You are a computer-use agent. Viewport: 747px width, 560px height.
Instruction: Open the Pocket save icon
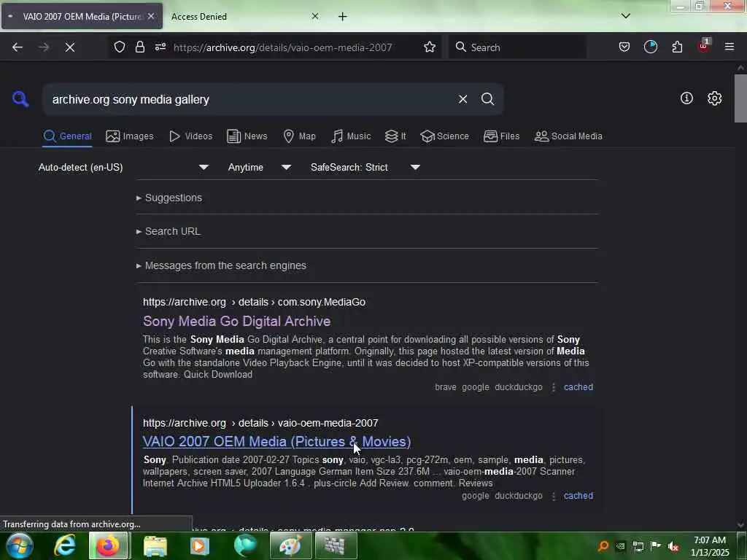624,47
